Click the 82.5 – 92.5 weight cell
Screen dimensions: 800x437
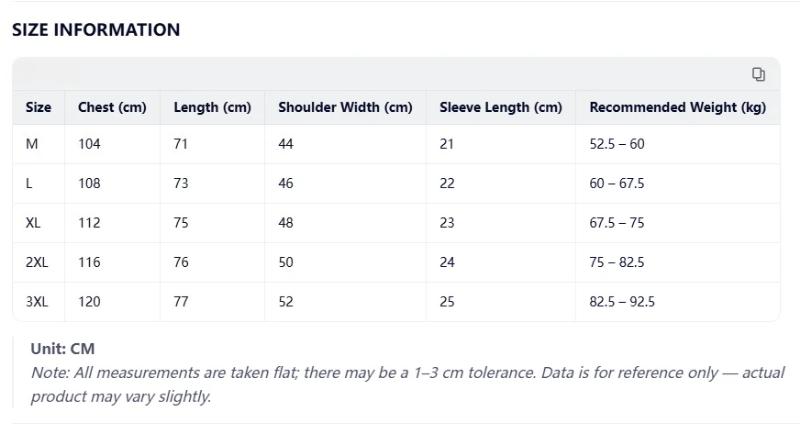pos(622,301)
